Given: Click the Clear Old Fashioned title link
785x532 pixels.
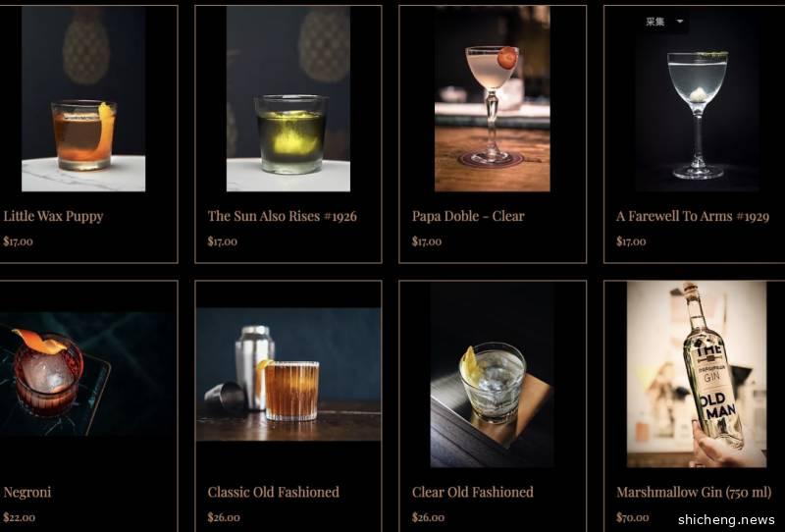Looking at the screenshot, I should pyautogui.click(x=473, y=492).
